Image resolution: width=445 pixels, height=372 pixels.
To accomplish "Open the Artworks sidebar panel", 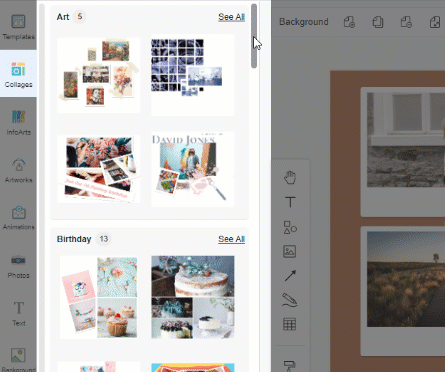I will pos(18,171).
